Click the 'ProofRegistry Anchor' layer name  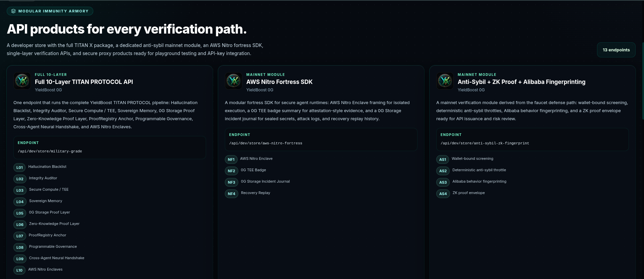pos(48,235)
